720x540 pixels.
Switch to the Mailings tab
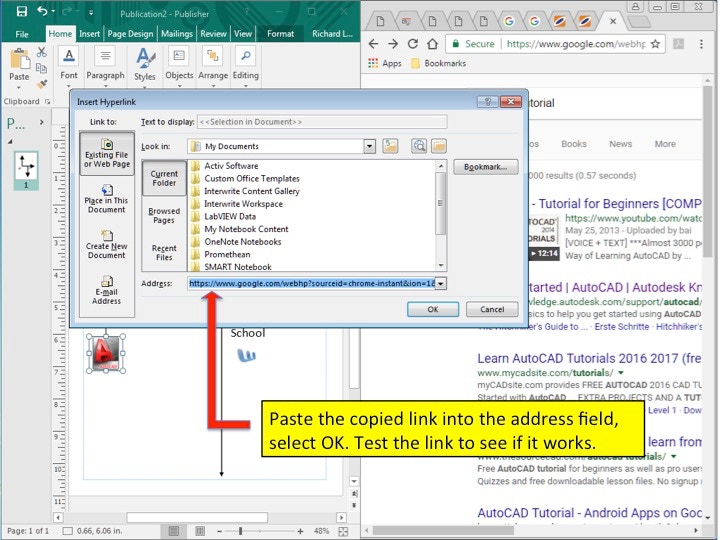177,34
